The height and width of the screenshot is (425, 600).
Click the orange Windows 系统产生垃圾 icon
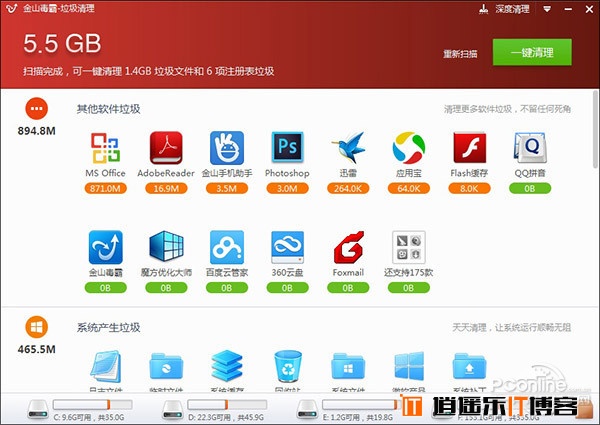pyautogui.click(x=37, y=327)
